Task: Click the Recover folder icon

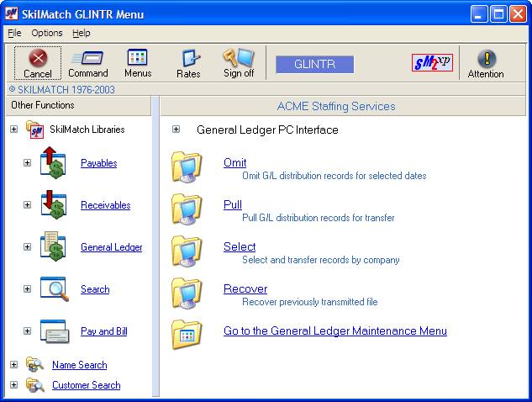Action: point(187,294)
